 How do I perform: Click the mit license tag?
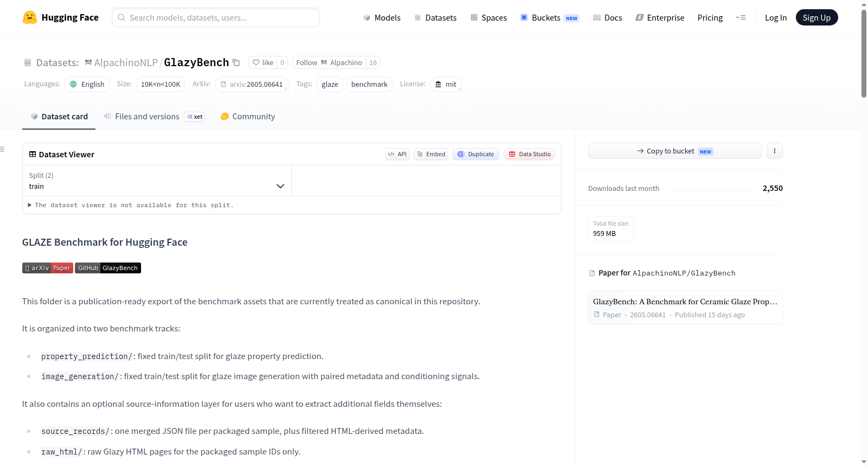tap(446, 84)
